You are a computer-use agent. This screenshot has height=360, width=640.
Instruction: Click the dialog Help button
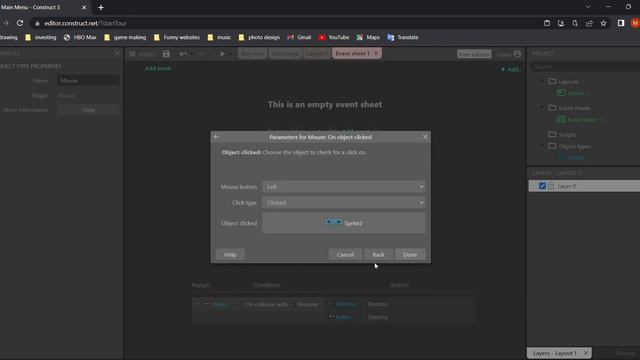[230, 254]
